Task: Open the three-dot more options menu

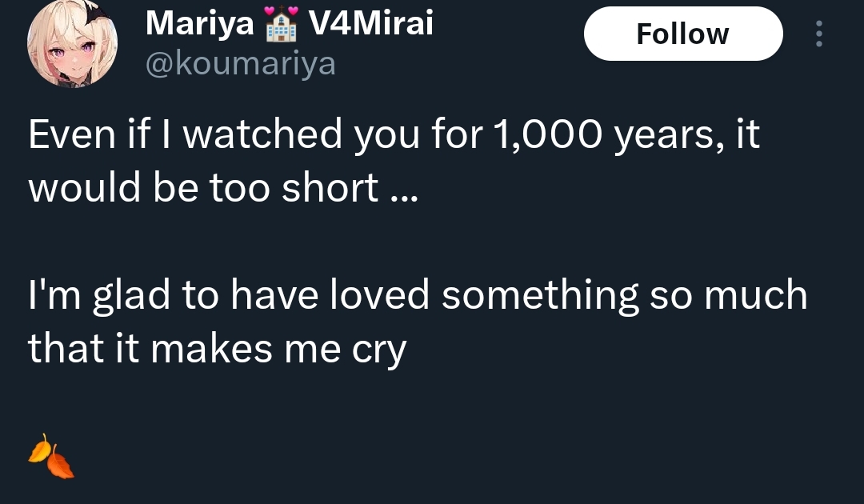Action: click(818, 34)
